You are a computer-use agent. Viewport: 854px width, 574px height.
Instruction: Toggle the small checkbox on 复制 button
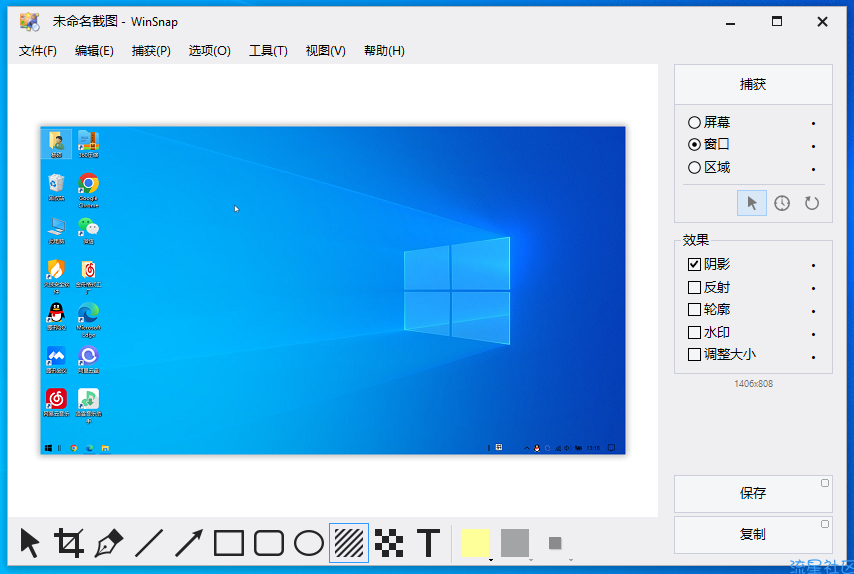825,524
